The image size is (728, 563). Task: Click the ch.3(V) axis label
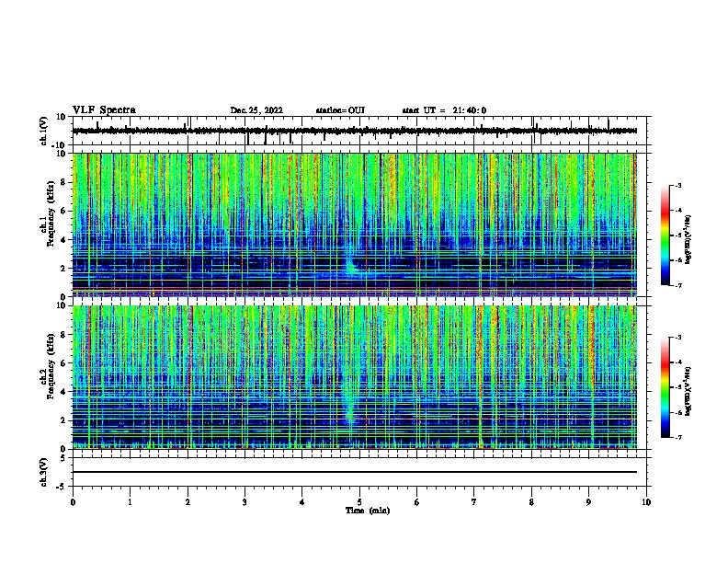44,473
